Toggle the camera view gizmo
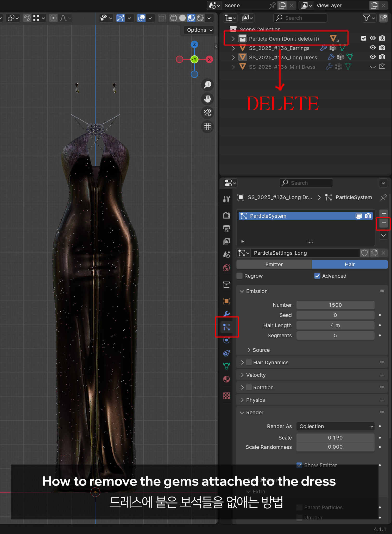 (207, 113)
